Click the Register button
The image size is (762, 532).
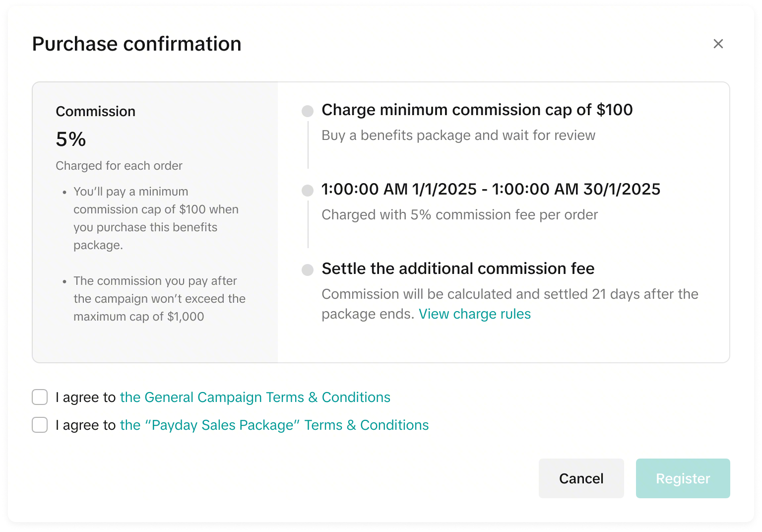(683, 478)
